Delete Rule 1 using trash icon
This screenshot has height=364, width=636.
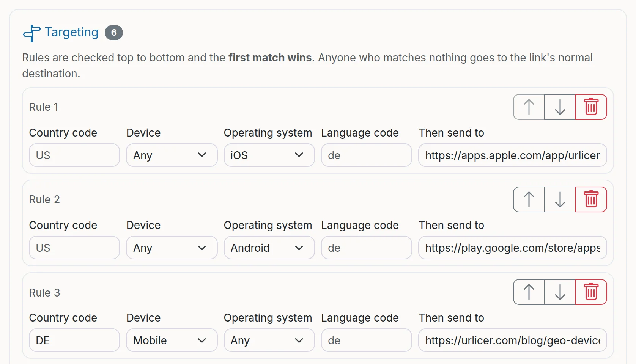[x=591, y=107]
